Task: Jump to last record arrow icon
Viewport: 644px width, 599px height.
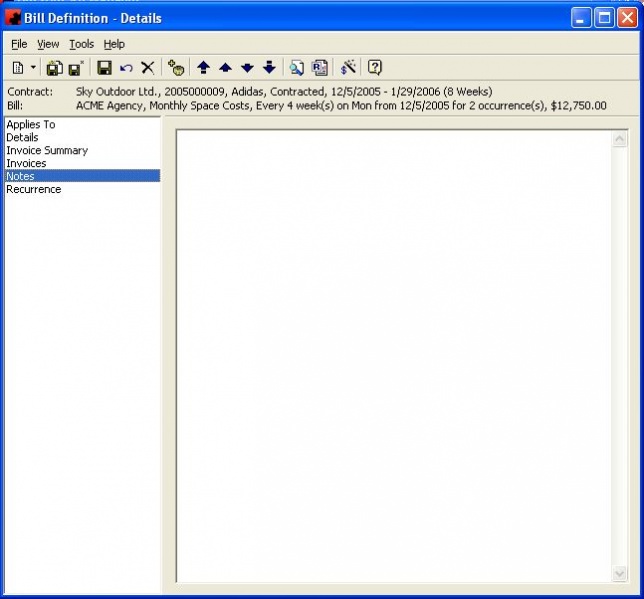Action: point(269,67)
